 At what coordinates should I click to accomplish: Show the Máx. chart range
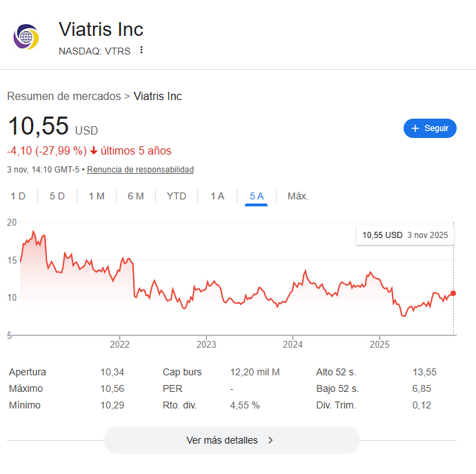(297, 196)
